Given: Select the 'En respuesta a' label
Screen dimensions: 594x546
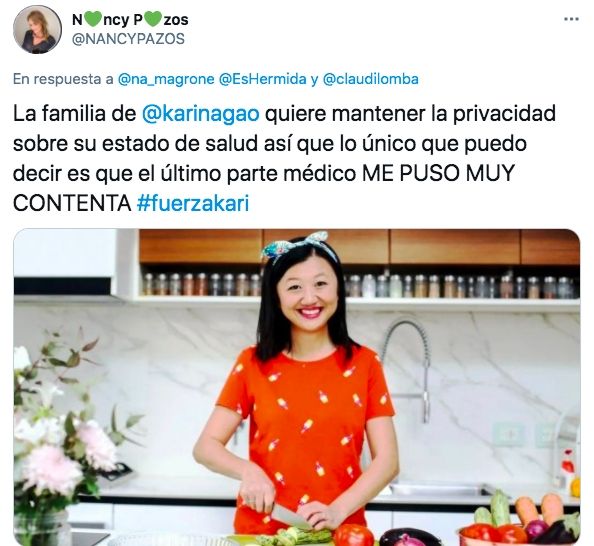Looking at the screenshot, I should (x=63, y=79).
